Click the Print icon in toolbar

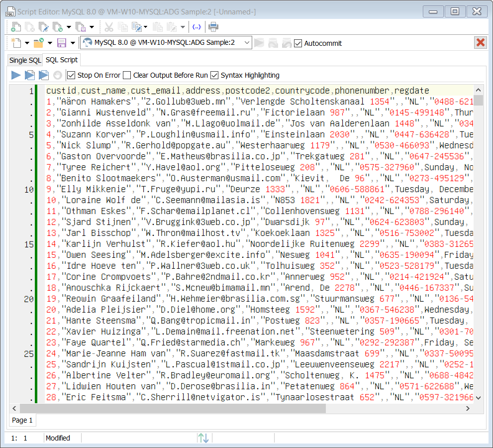click(x=213, y=27)
